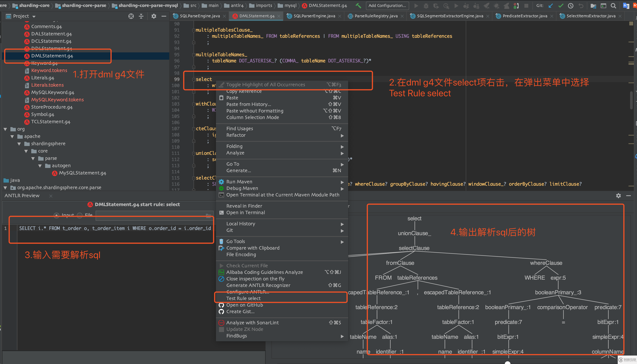Choose Generate ANTLR Recognizer from menu
The width and height of the screenshot is (637, 364).
(x=282, y=285)
